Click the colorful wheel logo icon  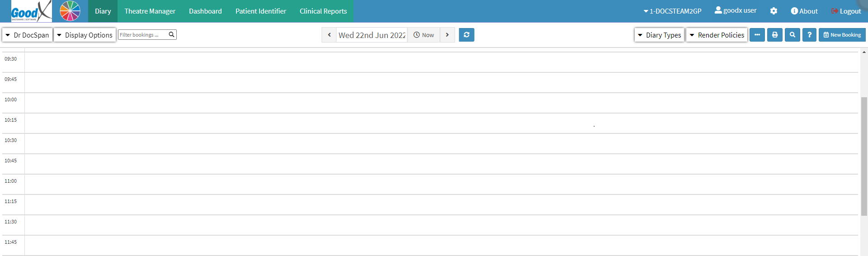[x=70, y=11]
